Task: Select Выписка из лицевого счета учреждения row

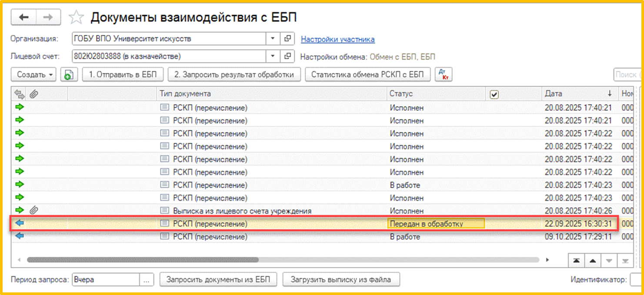Action: click(322, 211)
